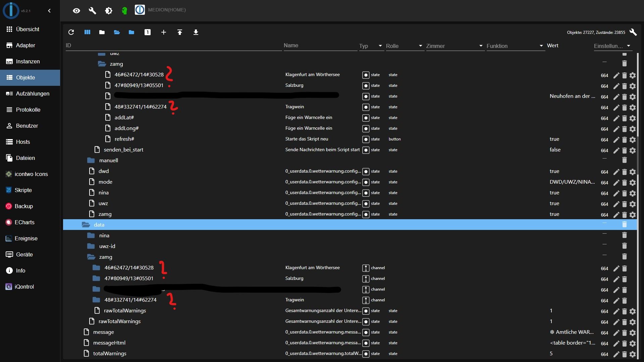The image size is (644, 362).
Task: Open object browser wrench settings at right
Action: click(x=633, y=32)
